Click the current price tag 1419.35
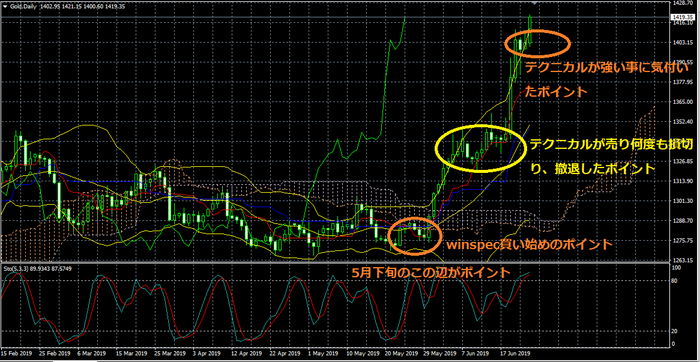The width and height of the screenshot is (700, 362). [x=682, y=17]
